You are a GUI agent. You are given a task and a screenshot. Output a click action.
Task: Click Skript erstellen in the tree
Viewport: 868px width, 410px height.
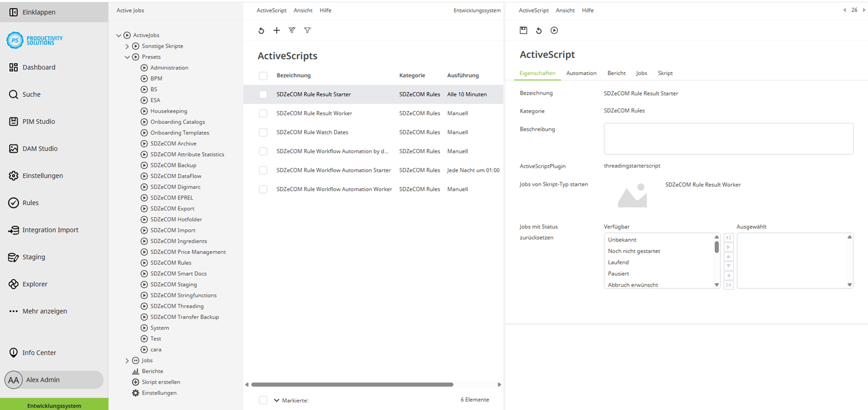pos(161,382)
